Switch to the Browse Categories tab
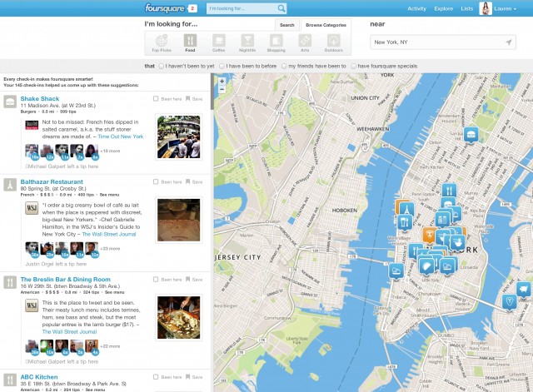Viewport: 533px width, 392px height. pos(326,25)
